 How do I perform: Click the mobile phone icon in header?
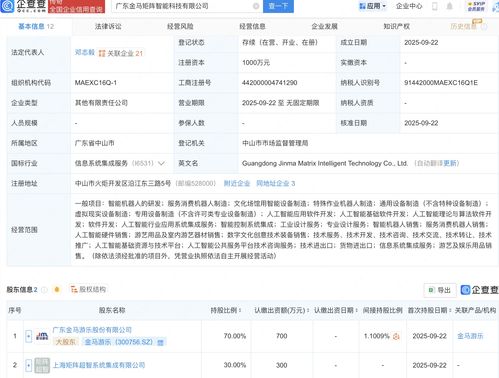[435, 6]
